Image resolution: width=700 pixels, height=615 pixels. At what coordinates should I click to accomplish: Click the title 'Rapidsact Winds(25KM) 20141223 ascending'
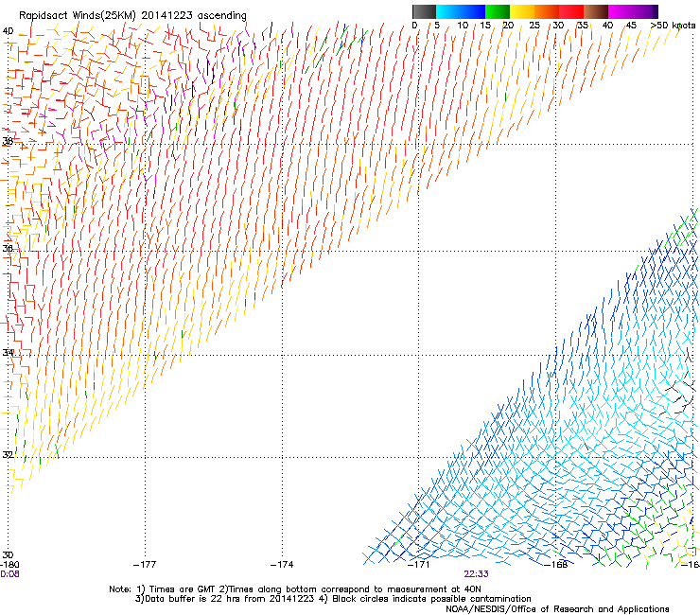point(132,15)
